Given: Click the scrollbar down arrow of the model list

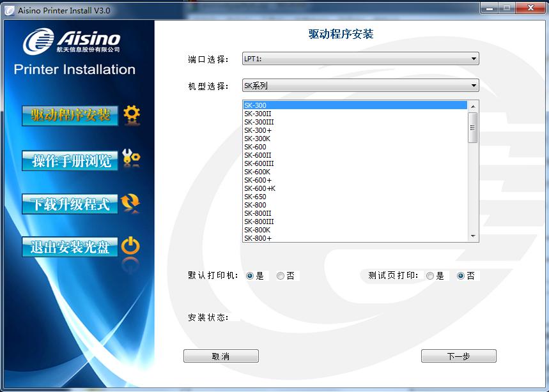Looking at the screenshot, I should point(472,236).
